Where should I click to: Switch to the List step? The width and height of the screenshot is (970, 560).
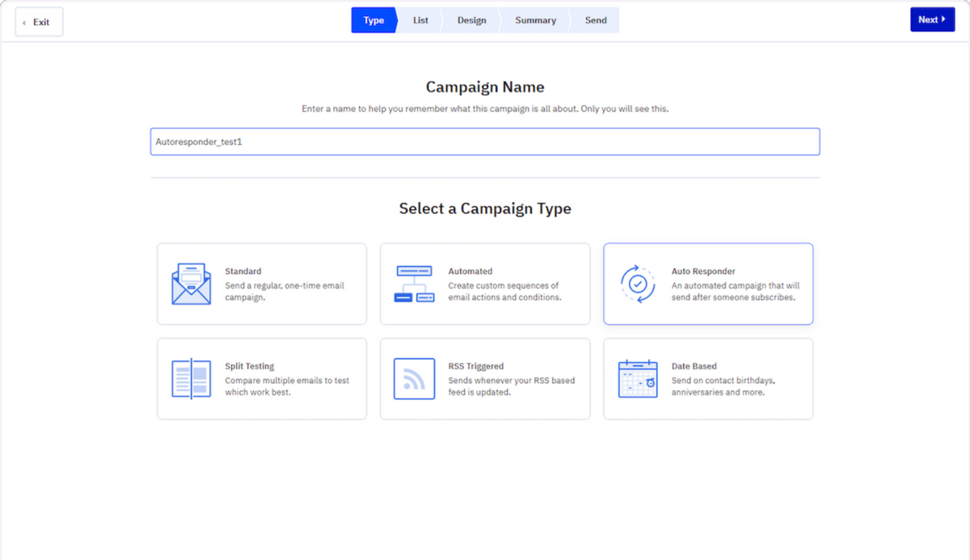(420, 20)
